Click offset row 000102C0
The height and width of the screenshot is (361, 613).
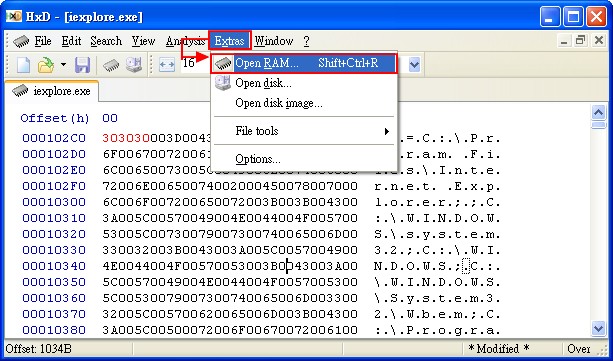[54, 138]
